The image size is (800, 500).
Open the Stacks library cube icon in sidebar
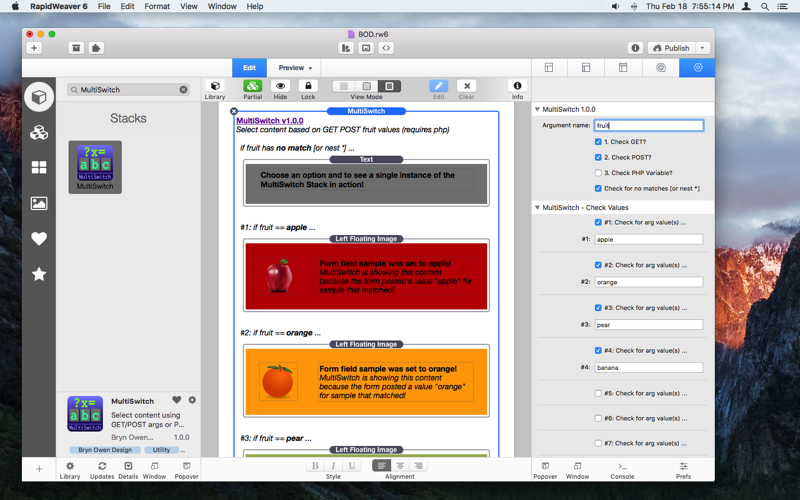tap(39, 97)
